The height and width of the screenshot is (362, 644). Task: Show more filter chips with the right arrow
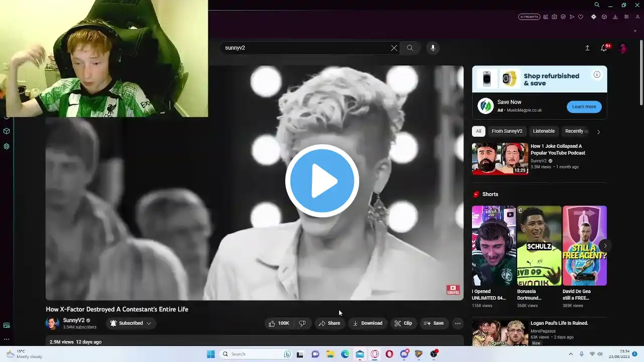tap(598, 132)
